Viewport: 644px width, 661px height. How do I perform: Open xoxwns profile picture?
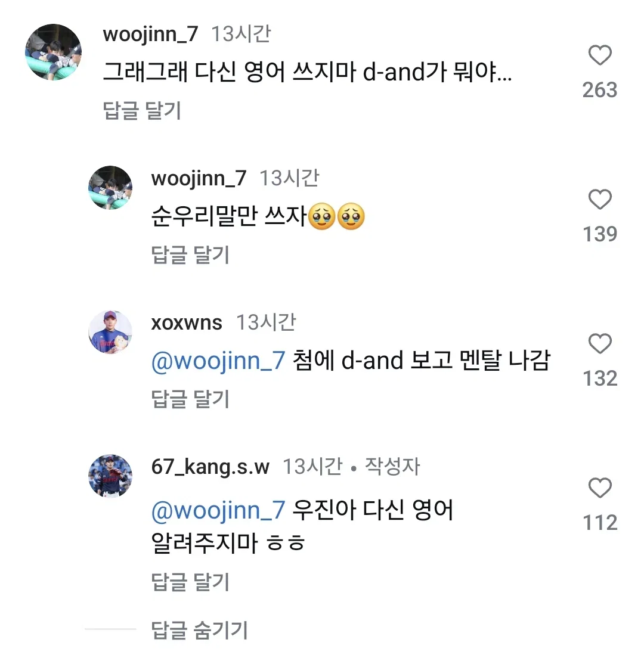pos(110,332)
